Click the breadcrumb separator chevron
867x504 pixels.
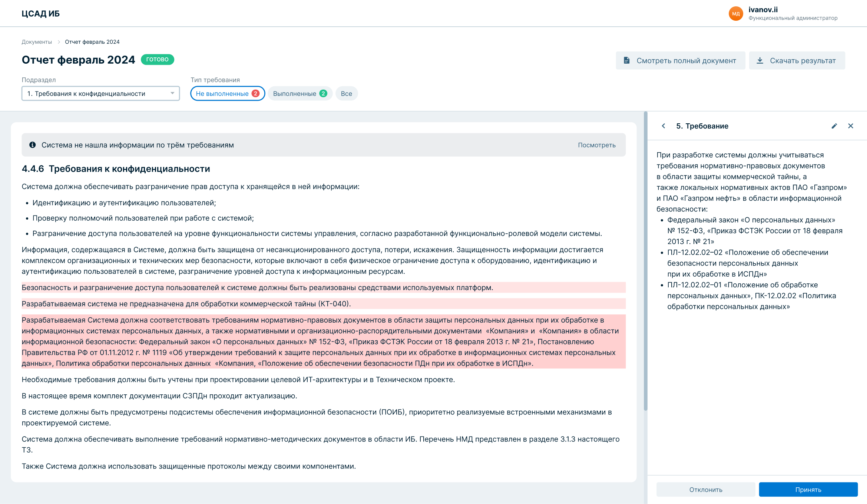[59, 42]
